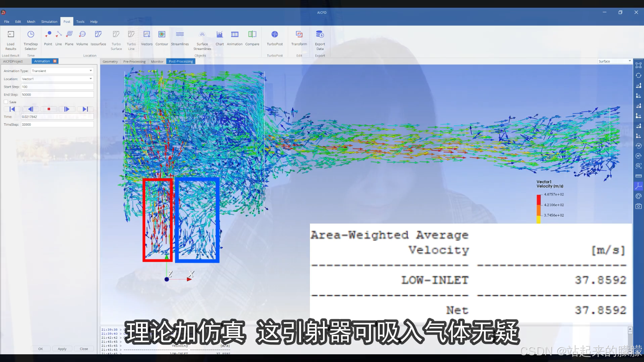This screenshot has width=644, height=362.
Task: Add a Vectors object
Action: coord(147,35)
